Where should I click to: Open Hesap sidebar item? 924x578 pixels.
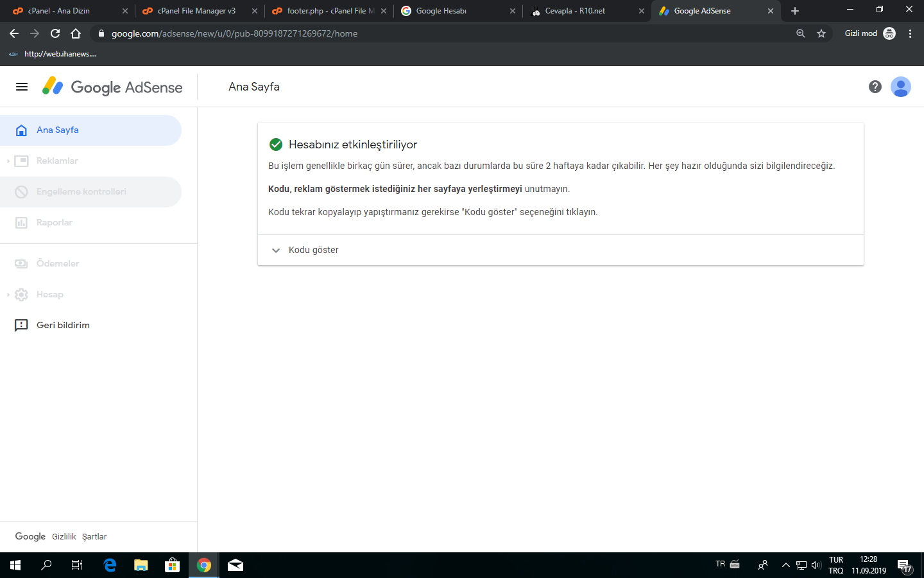90,295
